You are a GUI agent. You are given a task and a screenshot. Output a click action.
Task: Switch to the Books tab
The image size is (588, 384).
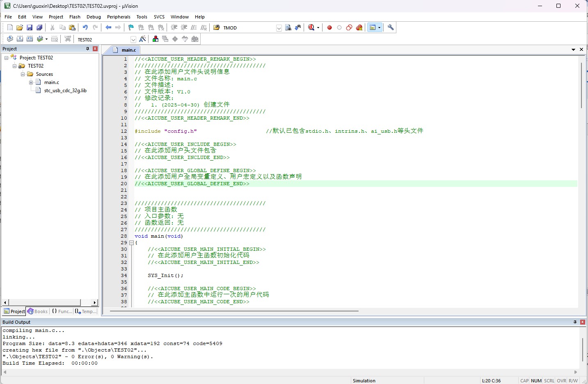point(38,311)
